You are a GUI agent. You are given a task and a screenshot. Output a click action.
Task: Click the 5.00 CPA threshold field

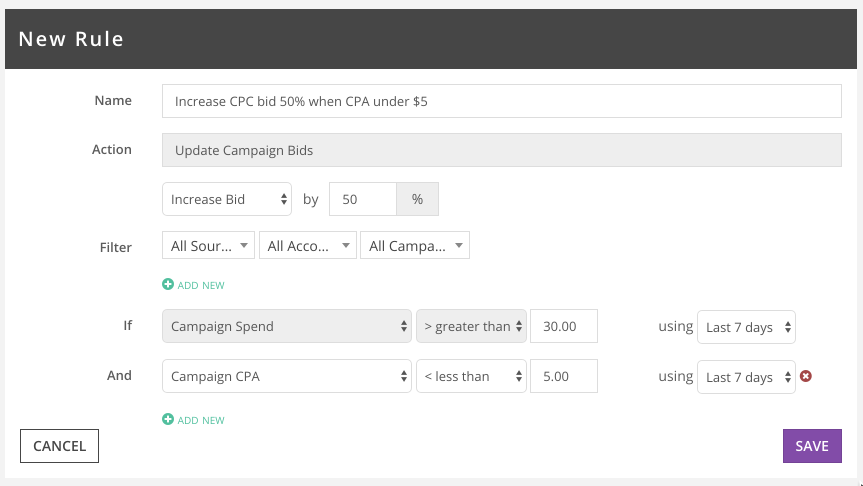tap(564, 376)
